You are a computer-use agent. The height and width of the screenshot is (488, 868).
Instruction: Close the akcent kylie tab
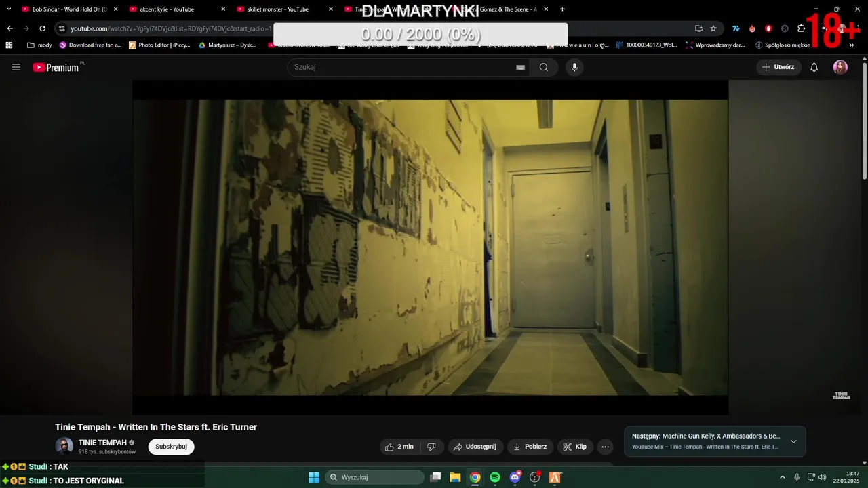pyautogui.click(x=223, y=9)
